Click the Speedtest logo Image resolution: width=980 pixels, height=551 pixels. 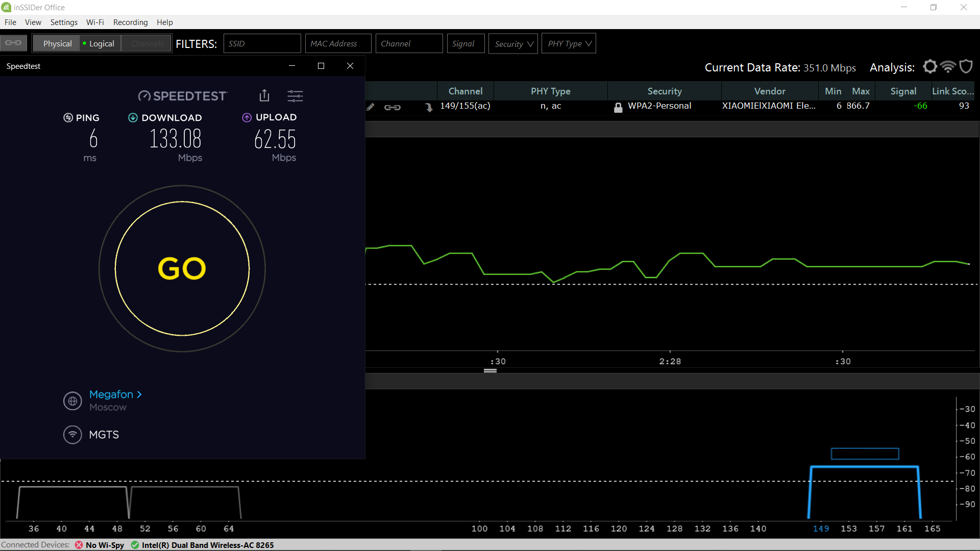pyautogui.click(x=182, y=96)
